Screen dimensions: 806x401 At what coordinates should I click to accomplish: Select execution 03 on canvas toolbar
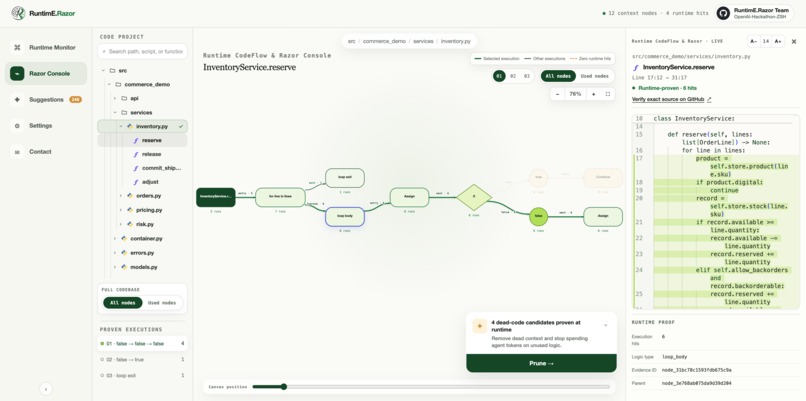[x=527, y=76]
